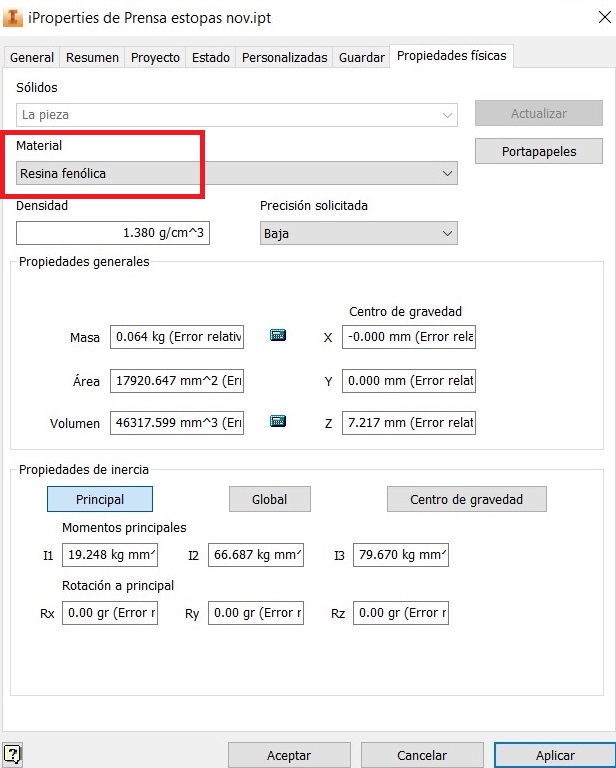Go to the Personalizadas tab
Viewport: 616px width, 768px height.
(x=284, y=58)
